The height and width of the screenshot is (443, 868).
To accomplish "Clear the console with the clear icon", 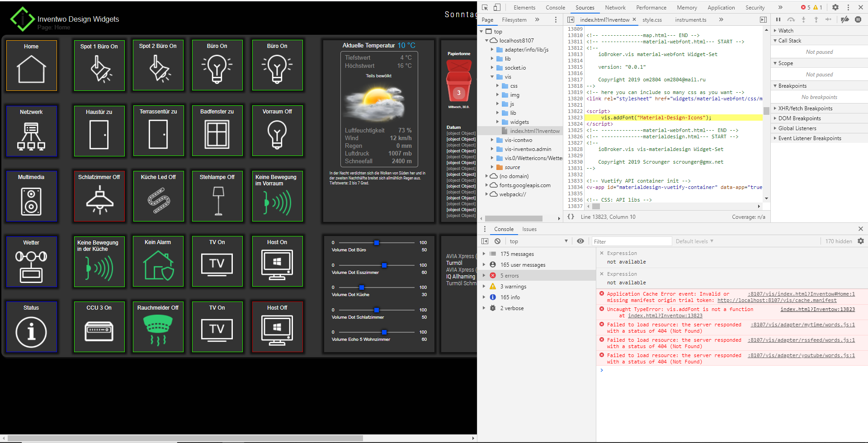I will click(497, 241).
